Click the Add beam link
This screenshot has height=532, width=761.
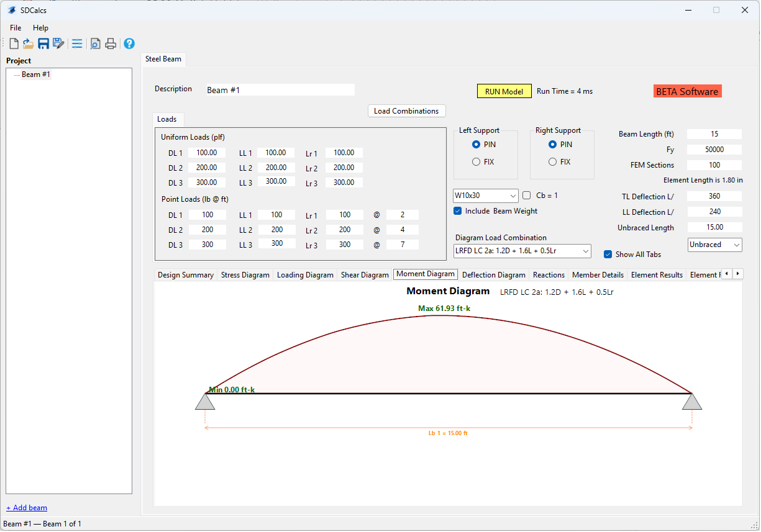pyautogui.click(x=27, y=508)
